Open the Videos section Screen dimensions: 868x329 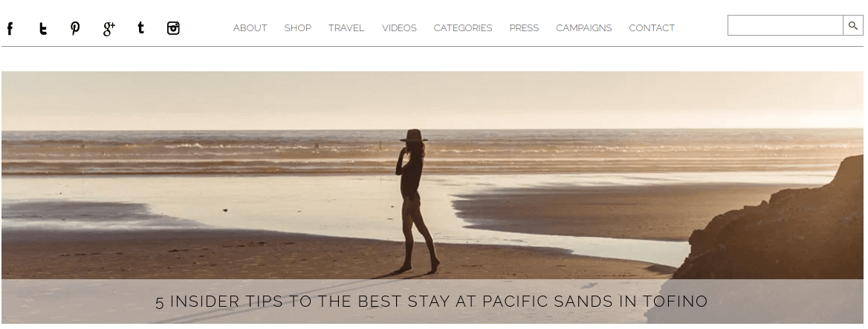tap(399, 27)
